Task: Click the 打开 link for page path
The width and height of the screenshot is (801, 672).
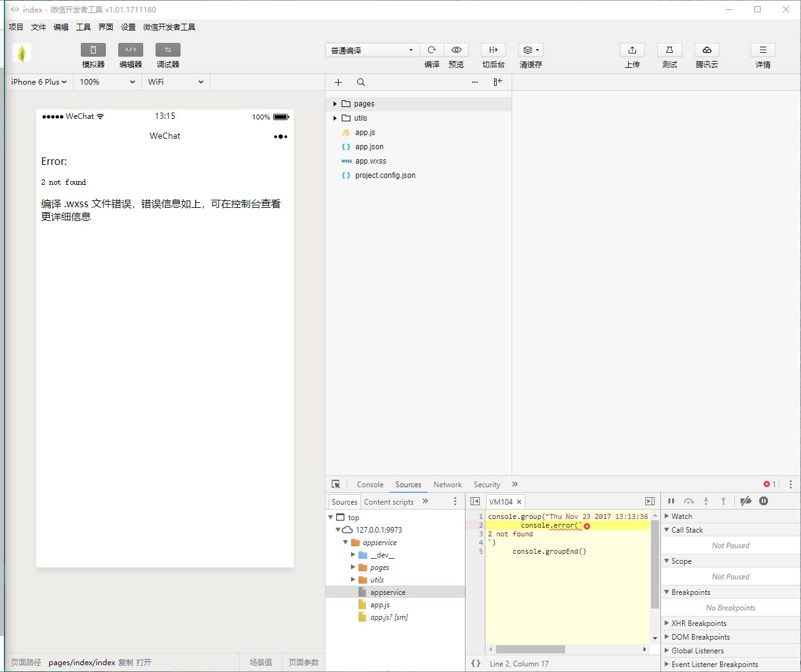Action: click(144, 663)
